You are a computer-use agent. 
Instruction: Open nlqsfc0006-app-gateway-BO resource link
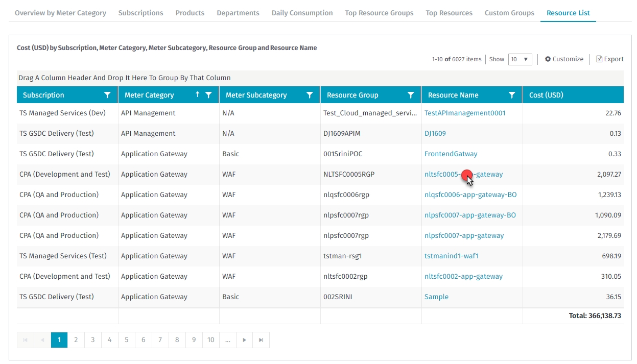tap(470, 195)
